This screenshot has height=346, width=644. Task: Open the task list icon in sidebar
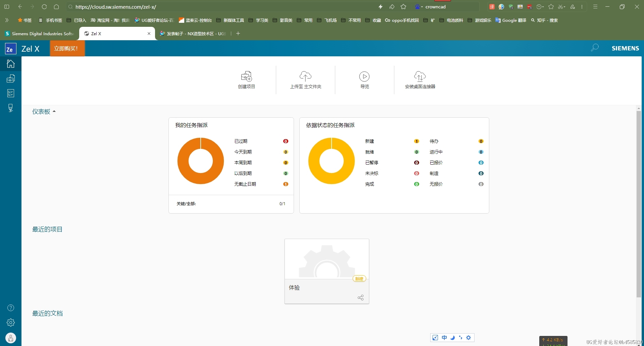point(11,93)
